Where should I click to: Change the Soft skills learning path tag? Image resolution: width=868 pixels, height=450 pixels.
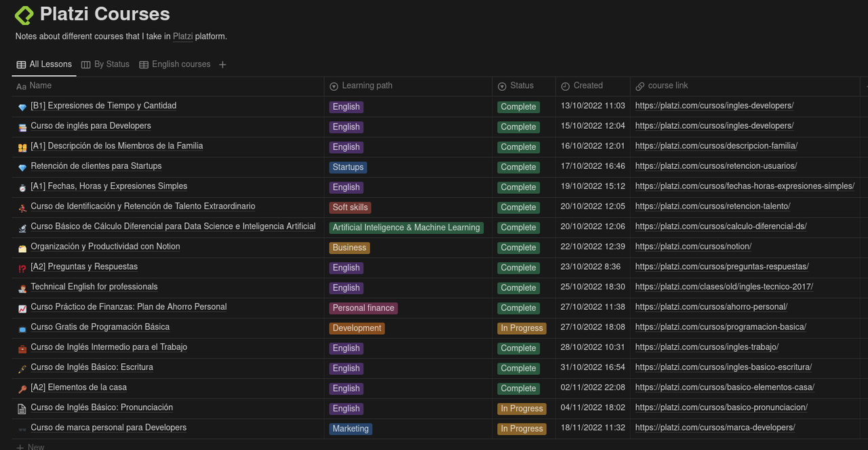click(x=350, y=207)
